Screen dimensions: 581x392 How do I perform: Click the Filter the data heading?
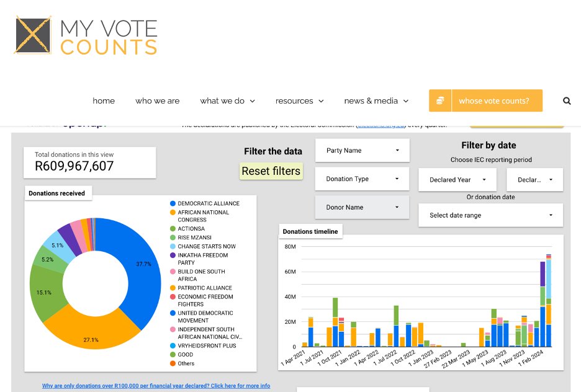click(x=273, y=151)
